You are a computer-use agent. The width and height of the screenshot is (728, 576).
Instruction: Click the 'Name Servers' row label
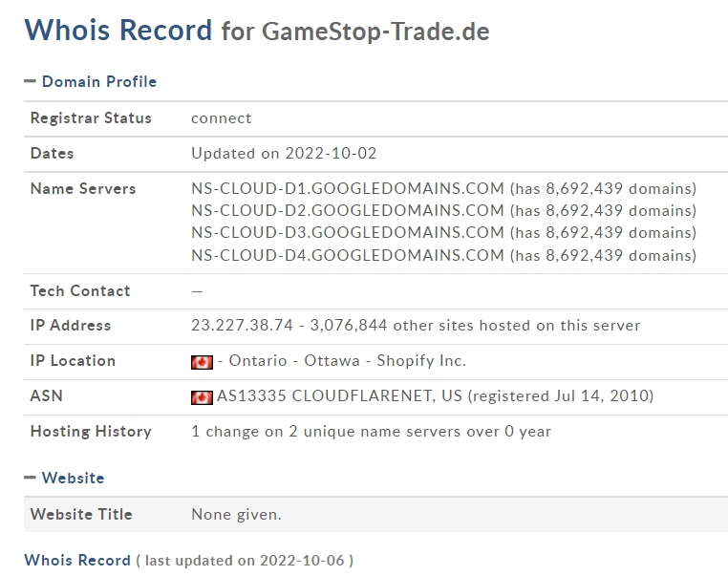pyautogui.click(x=83, y=188)
